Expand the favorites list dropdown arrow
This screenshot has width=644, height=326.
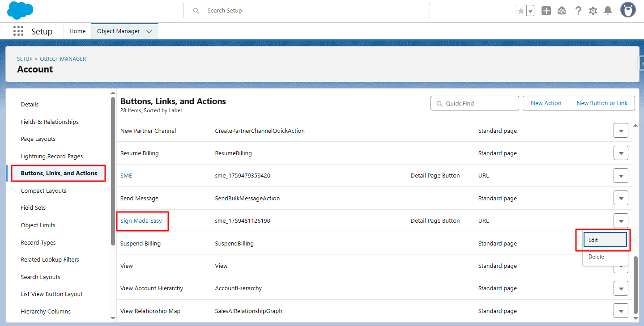tap(530, 11)
